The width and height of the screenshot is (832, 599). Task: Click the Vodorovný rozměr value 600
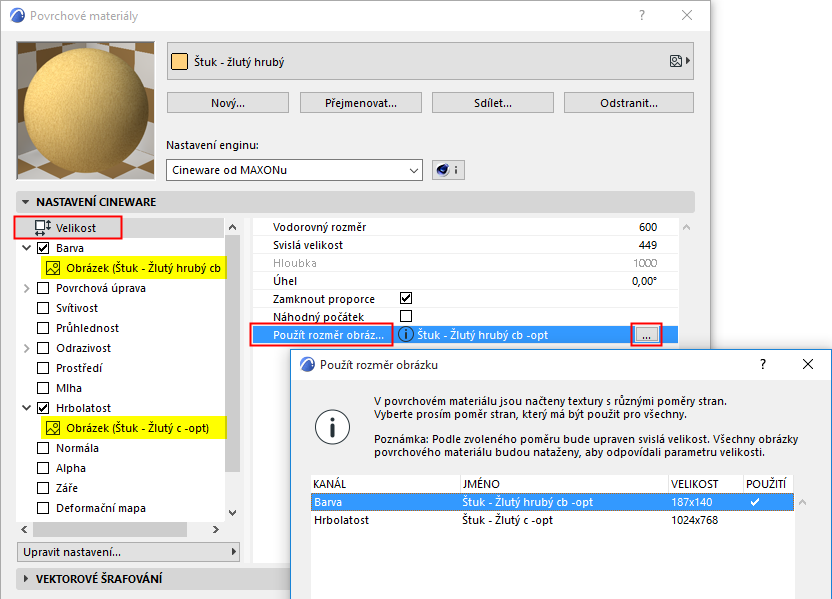pos(648,227)
